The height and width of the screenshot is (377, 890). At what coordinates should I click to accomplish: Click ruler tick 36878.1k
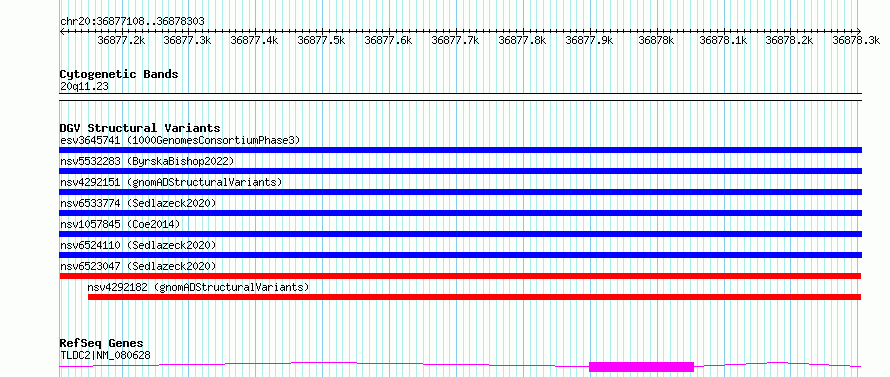[723, 40]
